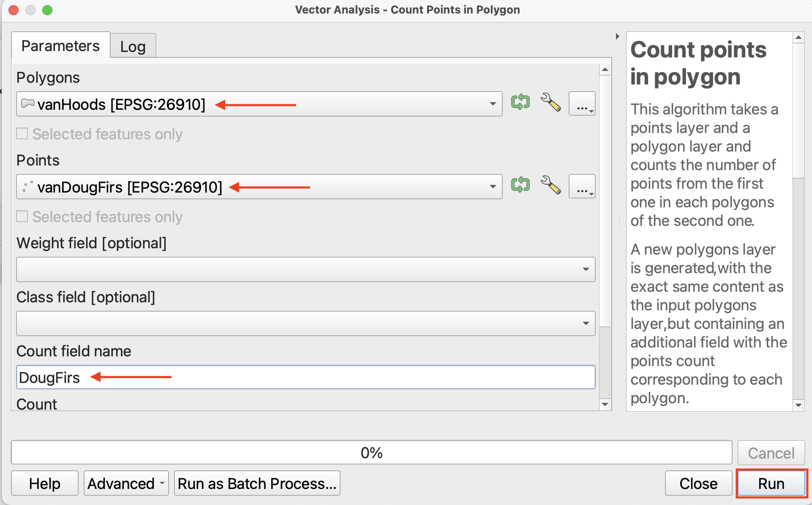Collapse help panel with the arrow icon
The width and height of the screenshot is (812, 505).
(617, 36)
